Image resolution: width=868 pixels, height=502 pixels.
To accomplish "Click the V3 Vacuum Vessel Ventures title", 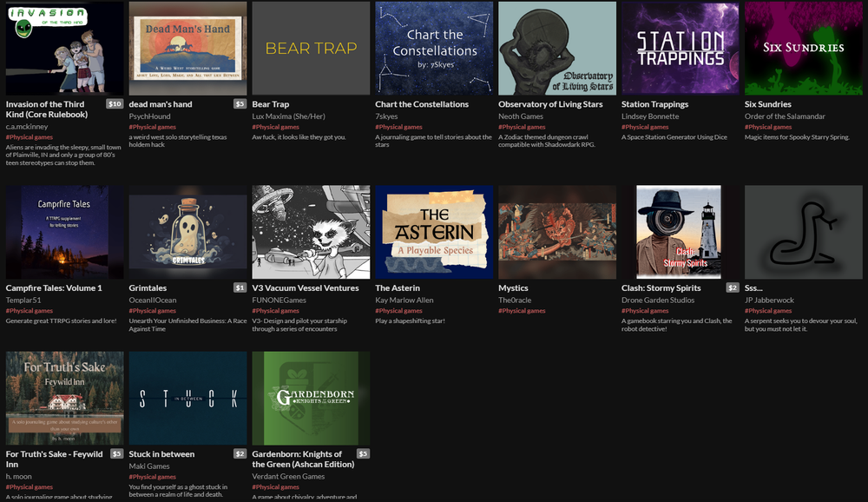I will pos(306,288).
